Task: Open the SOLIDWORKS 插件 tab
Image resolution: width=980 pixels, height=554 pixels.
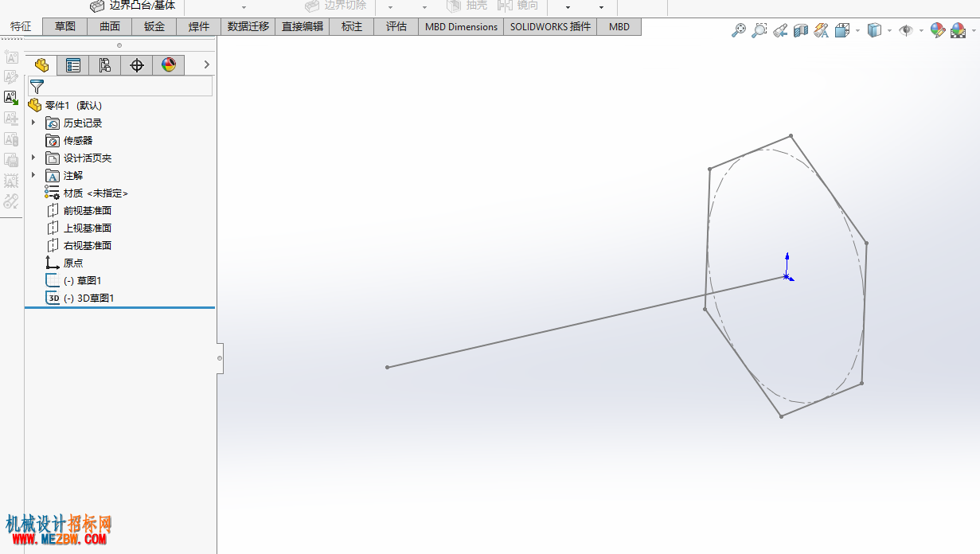Action: pos(551,26)
